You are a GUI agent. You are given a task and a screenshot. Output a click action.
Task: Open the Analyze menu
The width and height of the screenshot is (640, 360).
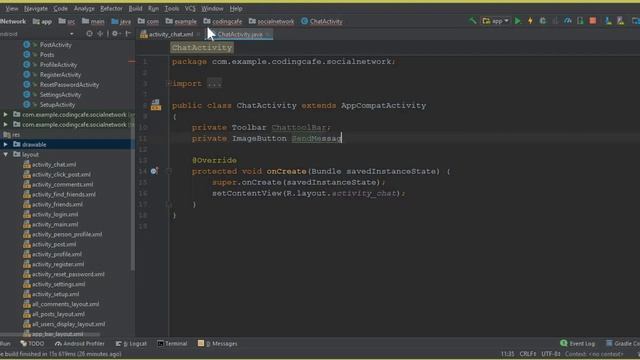click(x=84, y=9)
